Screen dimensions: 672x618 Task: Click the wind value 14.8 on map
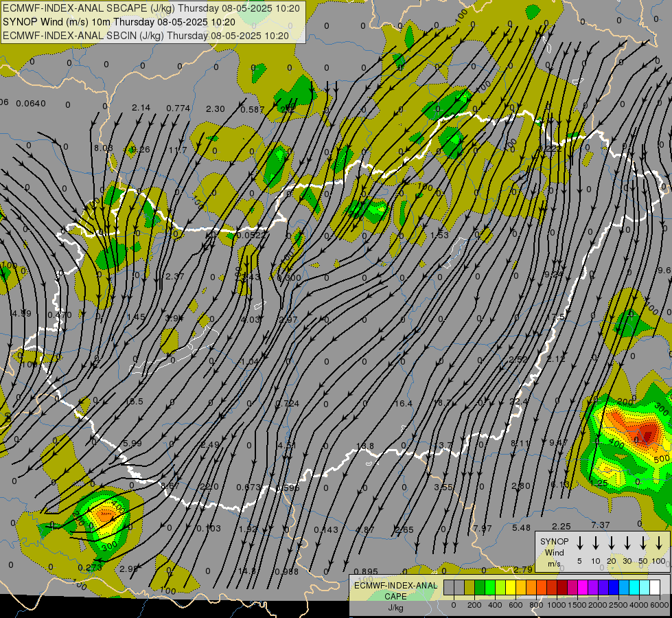[x=247, y=572]
